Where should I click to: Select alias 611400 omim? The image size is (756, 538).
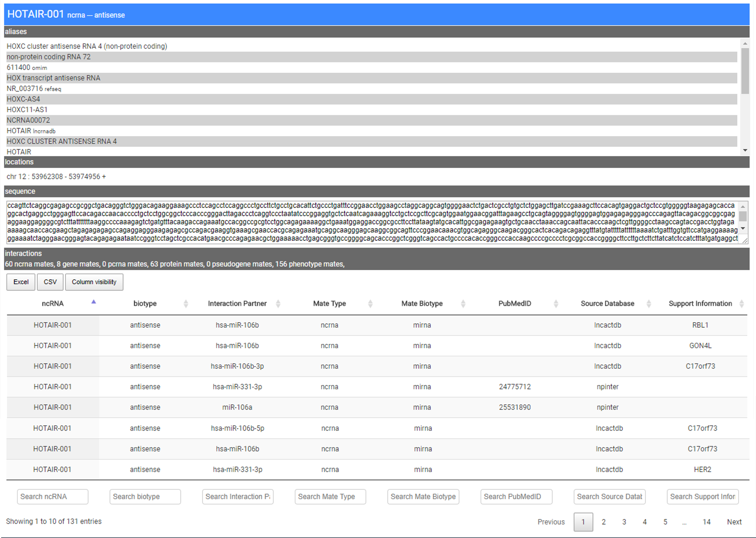click(27, 67)
